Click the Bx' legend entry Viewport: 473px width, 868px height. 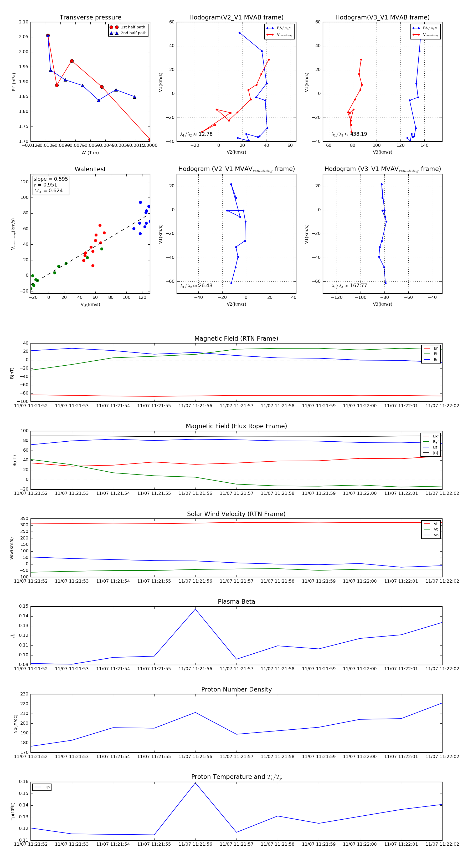pyautogui.click(x=431, y=436)
